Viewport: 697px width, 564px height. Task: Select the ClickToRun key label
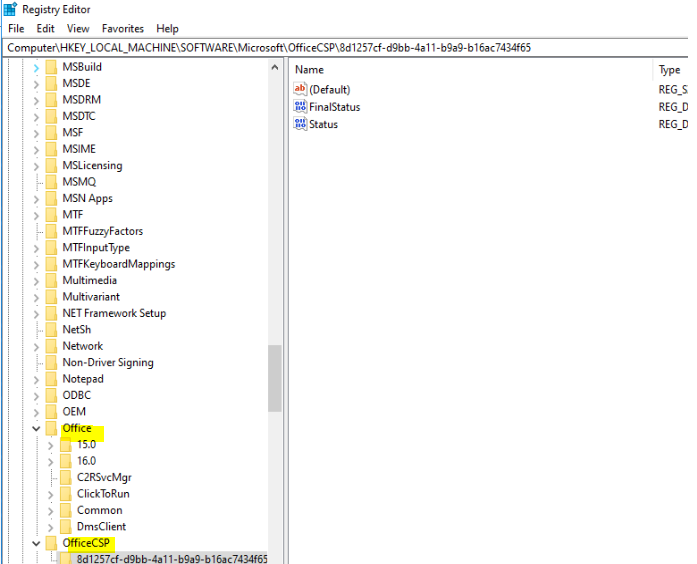coord(103,494)
